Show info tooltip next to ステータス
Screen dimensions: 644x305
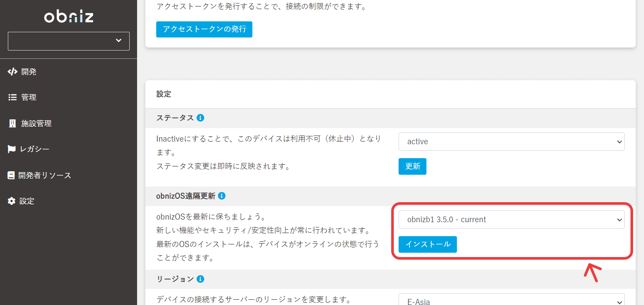pyautogui.click(x=200, y=118)
